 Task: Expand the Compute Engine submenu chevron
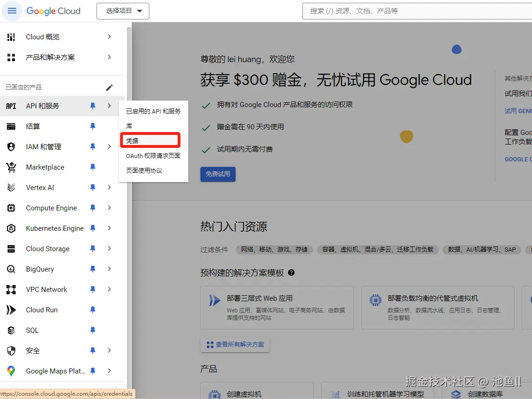point(109,208)
